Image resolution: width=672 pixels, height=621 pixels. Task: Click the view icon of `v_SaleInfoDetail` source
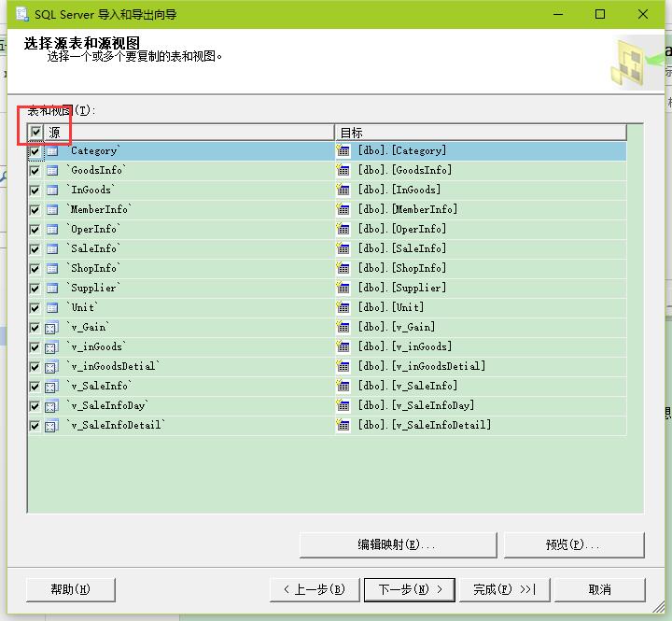click(x=51, y=426)
